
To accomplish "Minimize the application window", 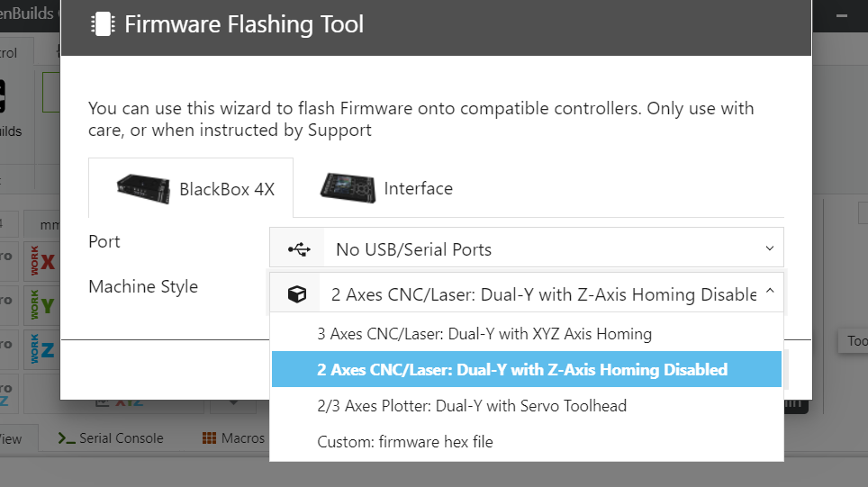I will (841, 15).
